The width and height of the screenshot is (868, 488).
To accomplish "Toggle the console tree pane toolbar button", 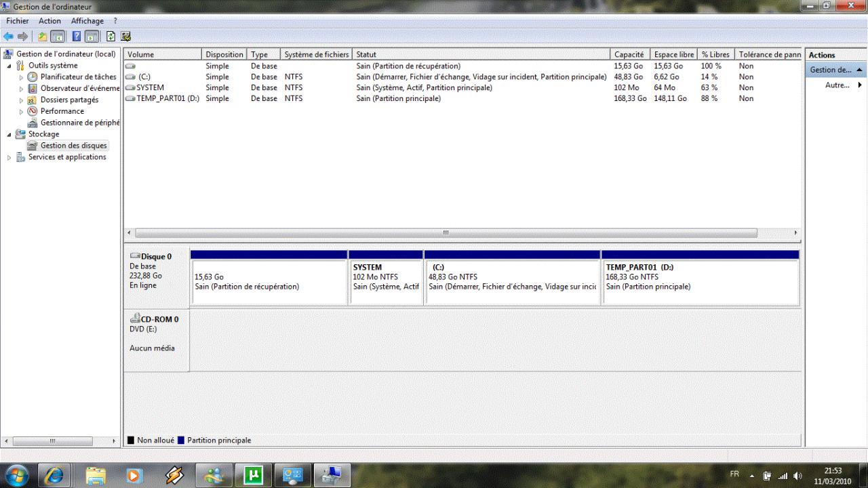I will tap(58, 36).
